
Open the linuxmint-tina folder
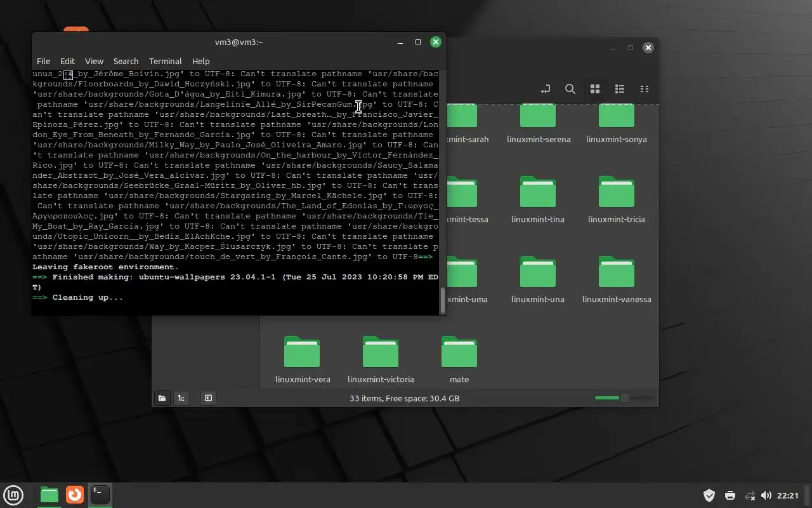pyautogui.click(x=538, y=200)
